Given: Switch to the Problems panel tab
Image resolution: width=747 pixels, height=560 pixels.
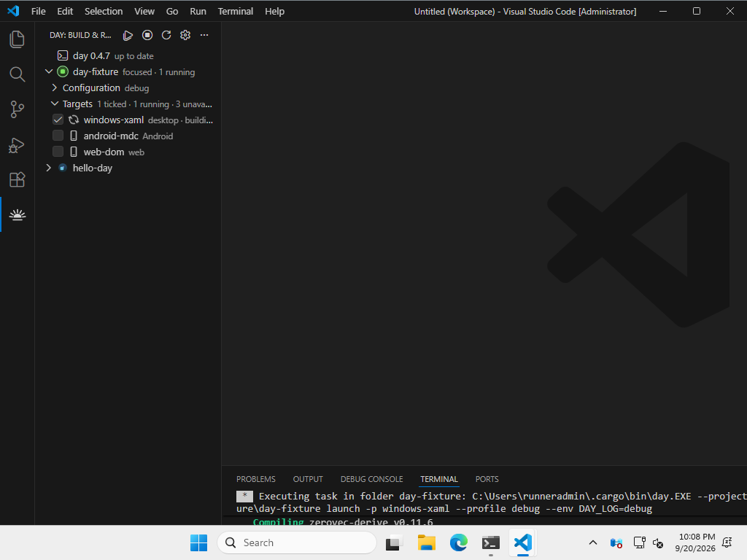Looking at the screenshot, I should click(256, 479).
